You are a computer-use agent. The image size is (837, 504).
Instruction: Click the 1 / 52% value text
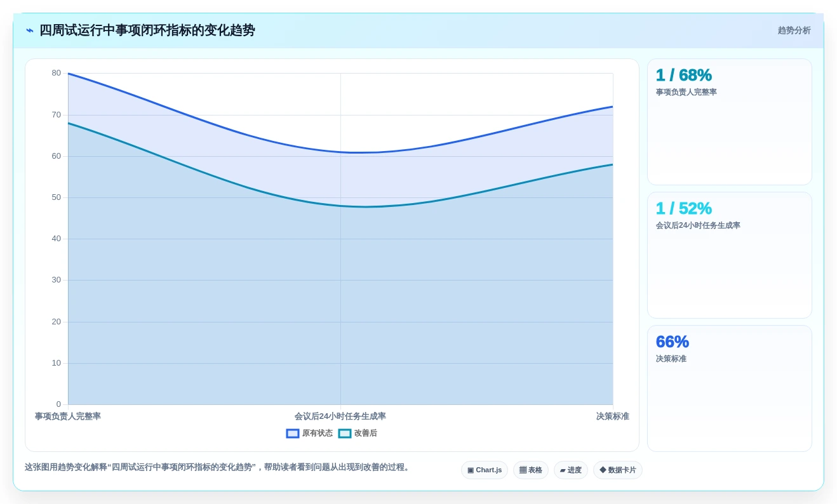[684, 209]
